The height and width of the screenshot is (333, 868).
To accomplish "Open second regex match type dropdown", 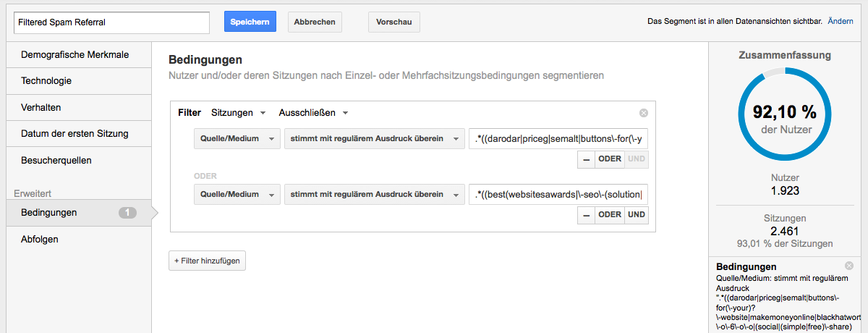I will 374,194.
